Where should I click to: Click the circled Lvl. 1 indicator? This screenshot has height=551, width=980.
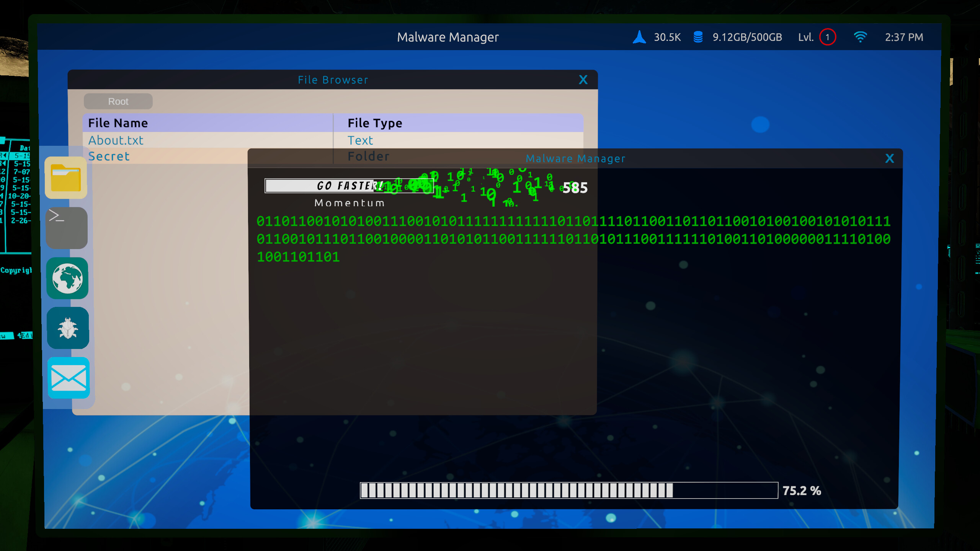(x=828, y=37)
